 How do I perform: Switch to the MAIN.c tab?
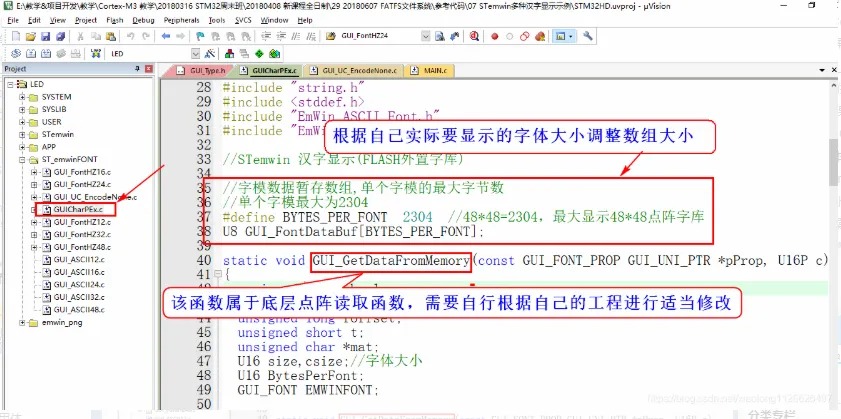coord(431,70)
